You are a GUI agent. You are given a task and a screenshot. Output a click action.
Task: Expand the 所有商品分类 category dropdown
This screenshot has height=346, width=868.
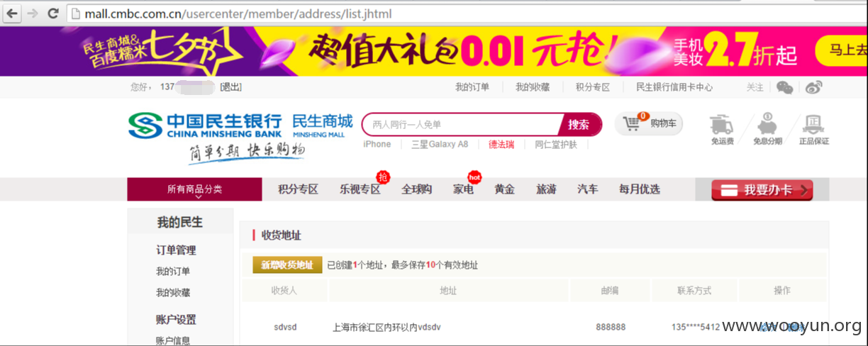[x=194, y=189]
